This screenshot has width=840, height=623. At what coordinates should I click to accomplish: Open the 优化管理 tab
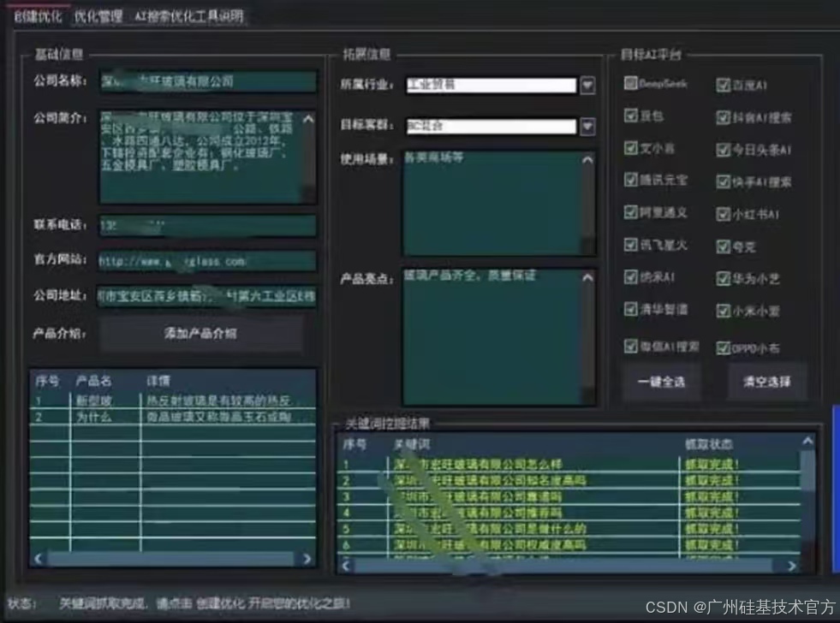click(x=98, y=16)
